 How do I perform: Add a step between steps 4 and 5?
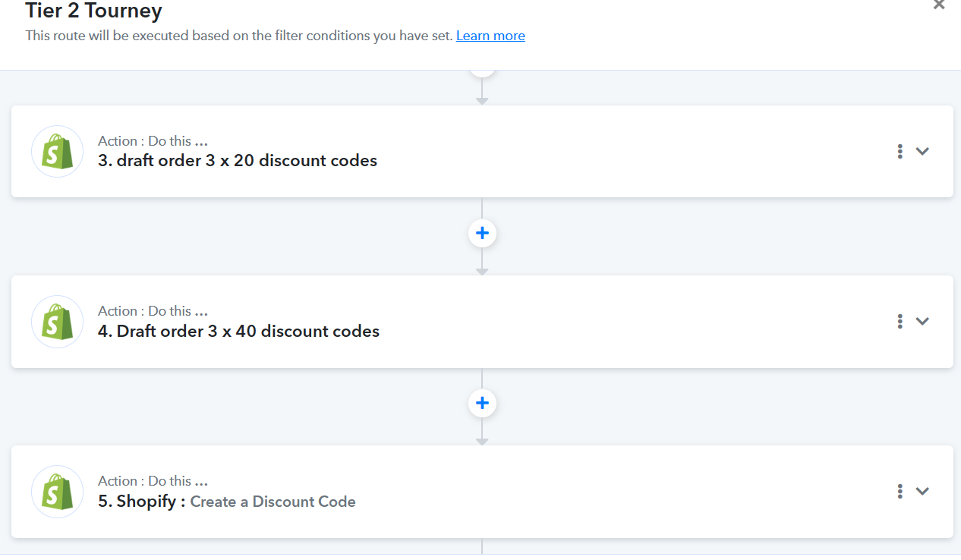(x=482, y=404)
